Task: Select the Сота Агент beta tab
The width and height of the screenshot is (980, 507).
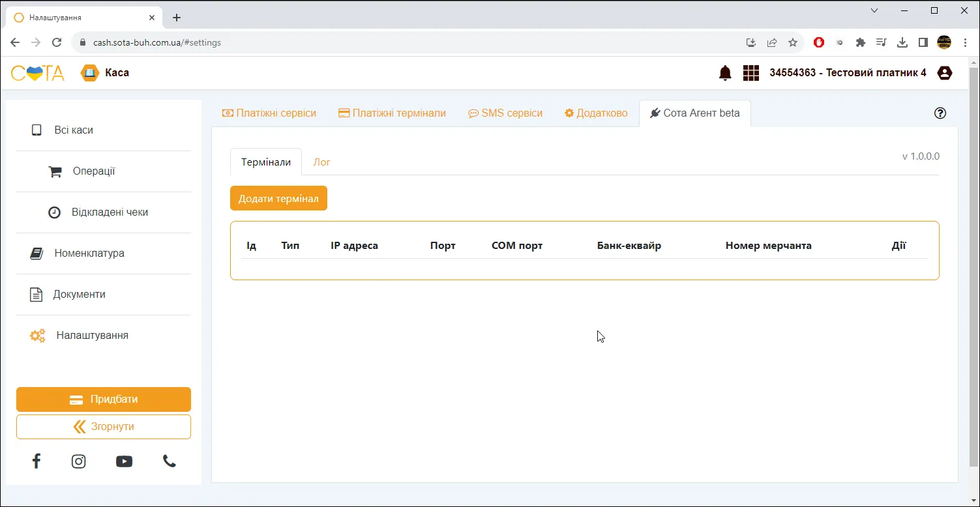Action: 695,113
